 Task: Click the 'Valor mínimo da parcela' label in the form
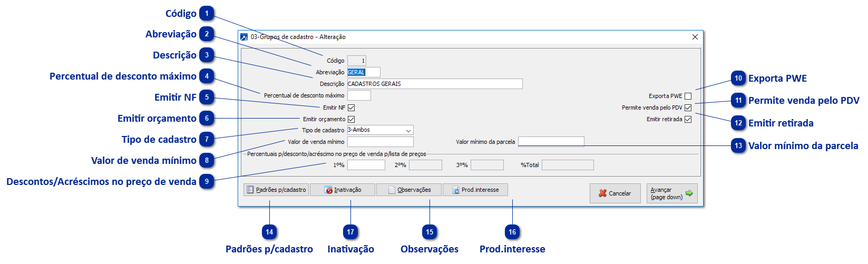(485, 142)
